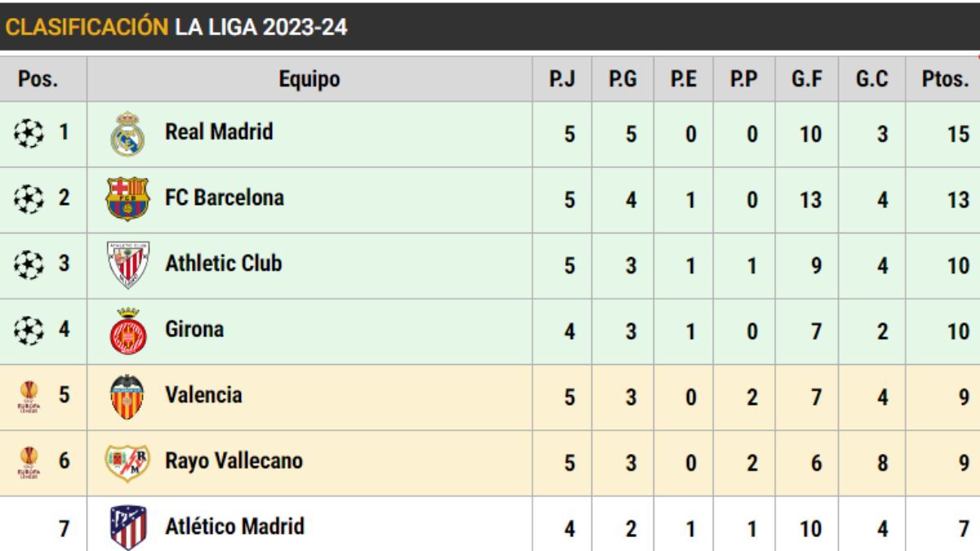
Task: Click the Girona club crest
Action: [x=127, y=331]
